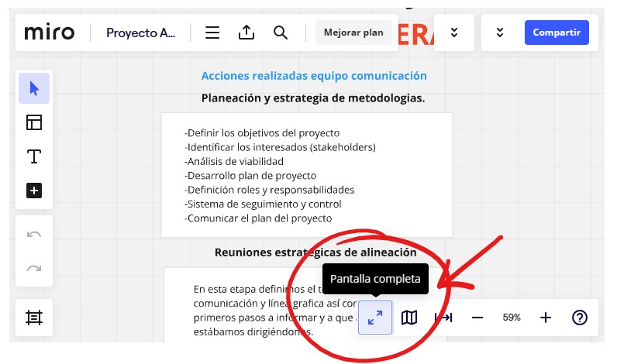The height and width of the screenshot is (364, 617).
Task: Click line -Desarrollo plan de proyecto
Action: (x=250, y=175)
